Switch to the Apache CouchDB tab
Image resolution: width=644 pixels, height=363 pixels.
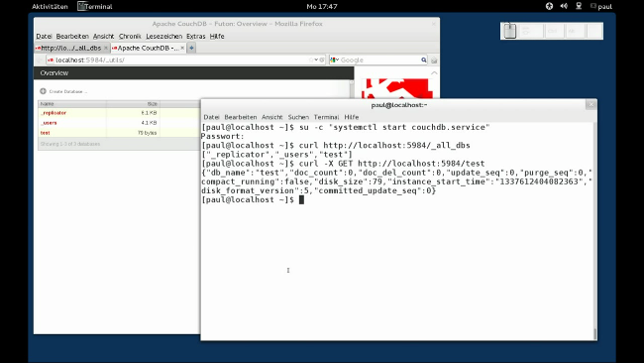(149, 48)
